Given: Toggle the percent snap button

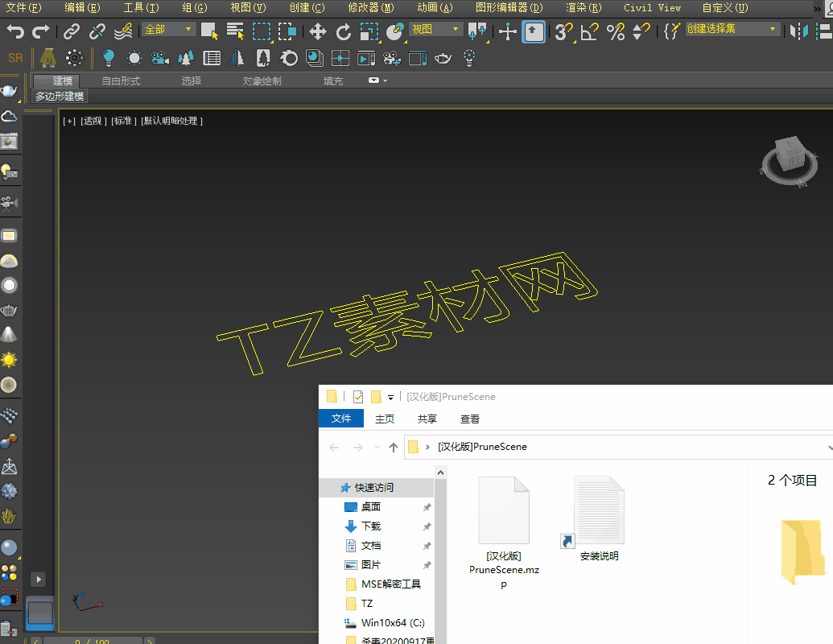Looking at the screenshot, I should (615, 31).
